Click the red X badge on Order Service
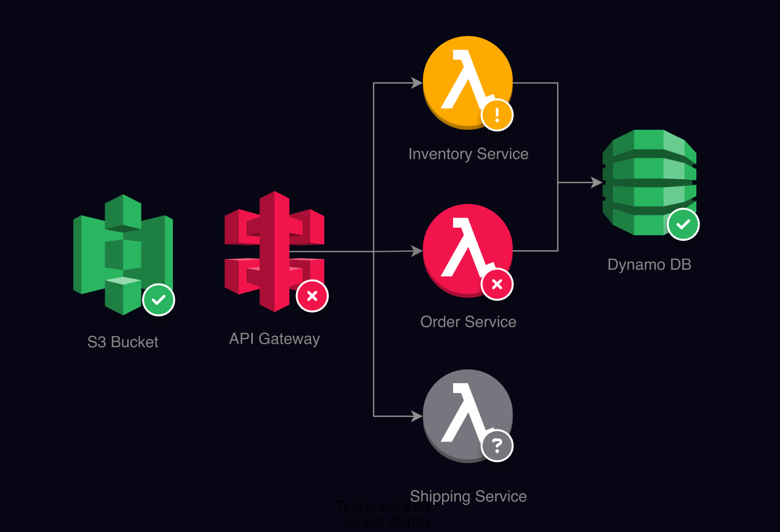This screenshot has height=532, width=780. pyautogui.click(x=497, y=284)
